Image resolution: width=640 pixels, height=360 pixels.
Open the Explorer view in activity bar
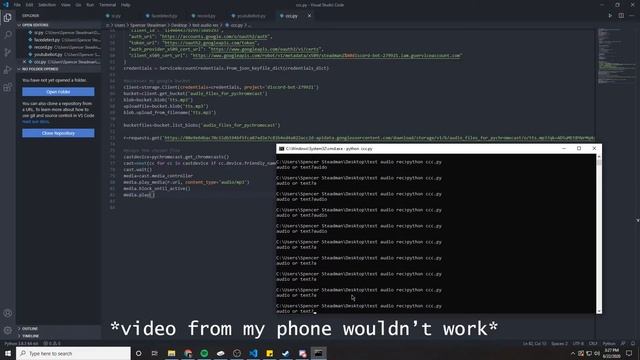pos(8,18)
